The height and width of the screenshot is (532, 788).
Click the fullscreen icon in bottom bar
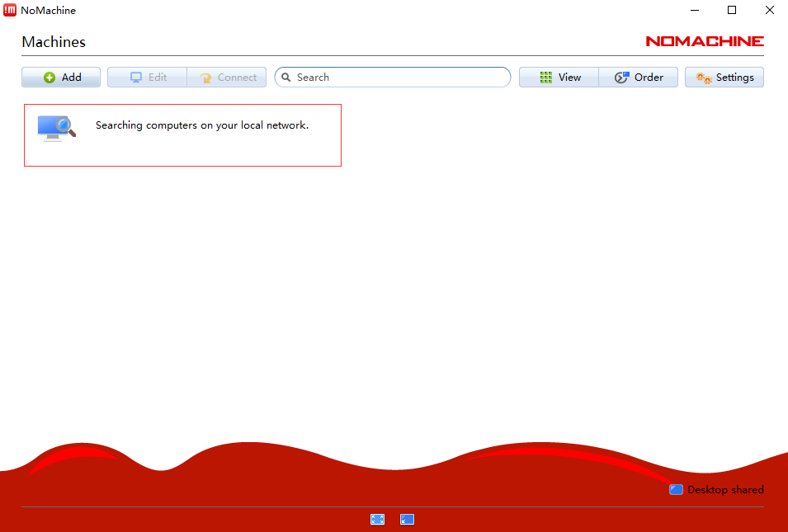click(377, 519)
